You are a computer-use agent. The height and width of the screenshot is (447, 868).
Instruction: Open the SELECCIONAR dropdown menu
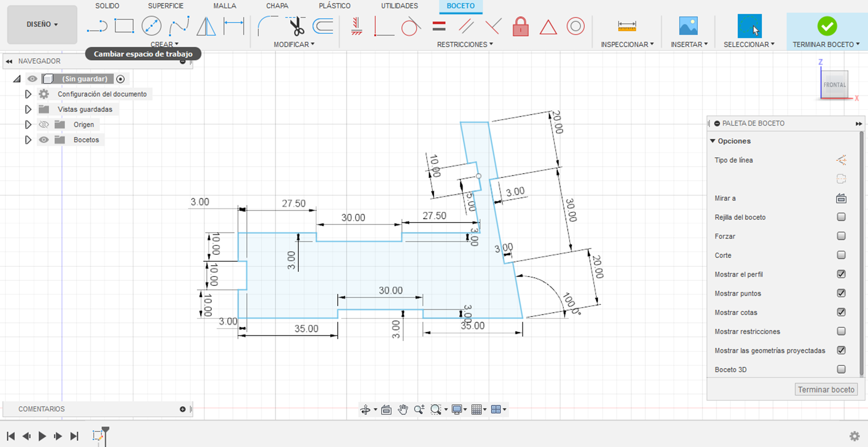pos(749,45)
